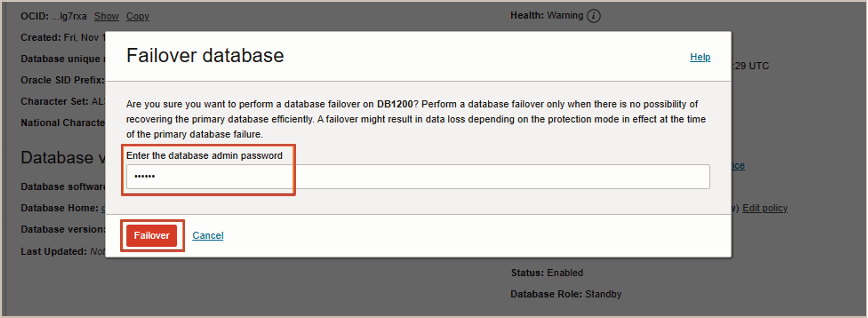The height and width of the screenshot is (318, 868).
Task: Click the partially hidden Database Home link
Action: coord(103,208)
